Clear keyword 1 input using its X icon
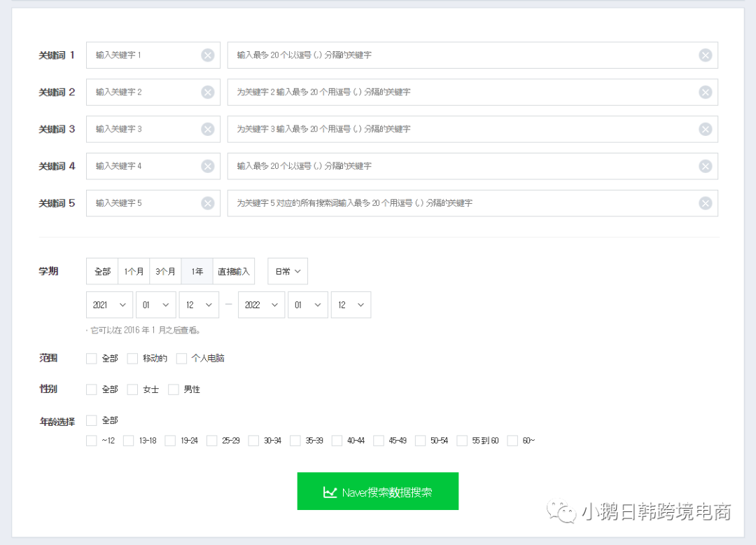The width and height of the screenshot is (756, 545). [207, 55]
